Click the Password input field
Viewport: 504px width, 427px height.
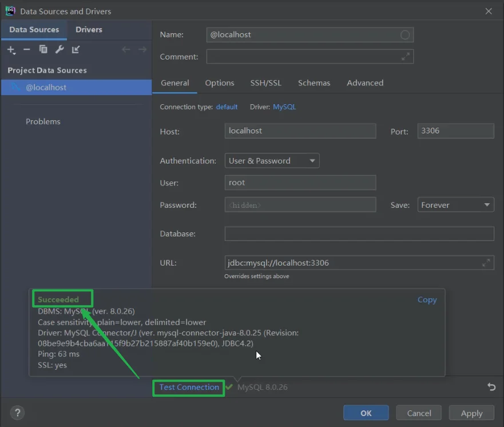[300, 205]
